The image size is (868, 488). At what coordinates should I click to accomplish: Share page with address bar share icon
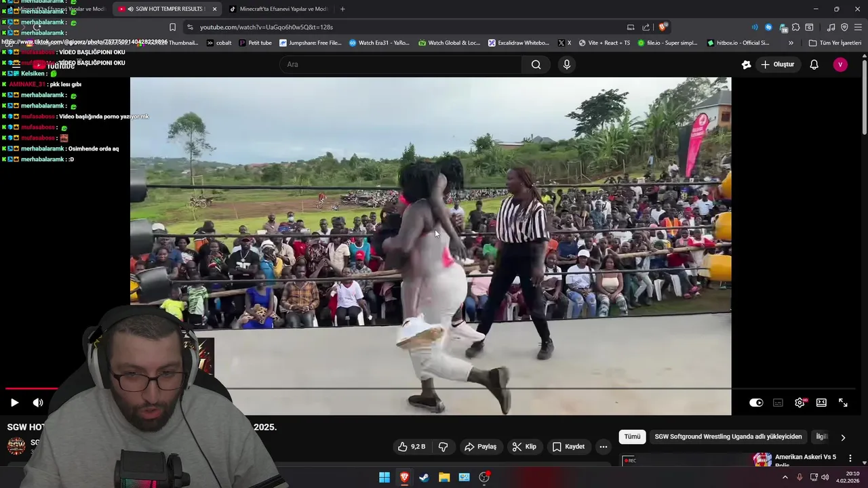(646, 27)
